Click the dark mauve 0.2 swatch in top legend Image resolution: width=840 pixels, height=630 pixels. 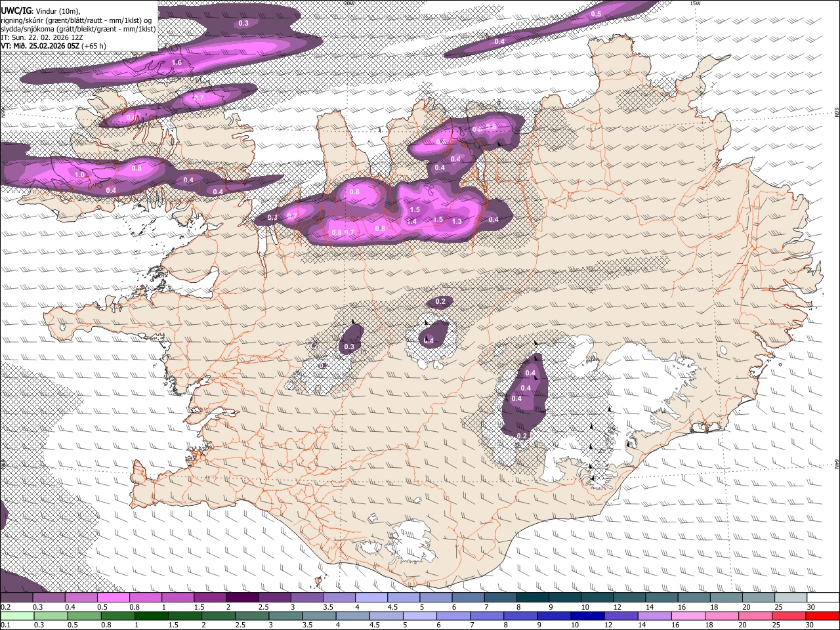tap(16, 597)
